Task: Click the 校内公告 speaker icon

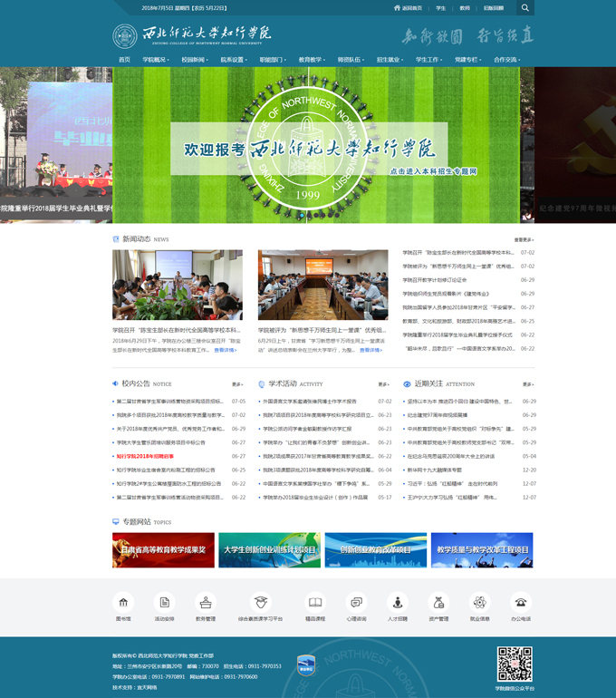Action: (115, 383)
